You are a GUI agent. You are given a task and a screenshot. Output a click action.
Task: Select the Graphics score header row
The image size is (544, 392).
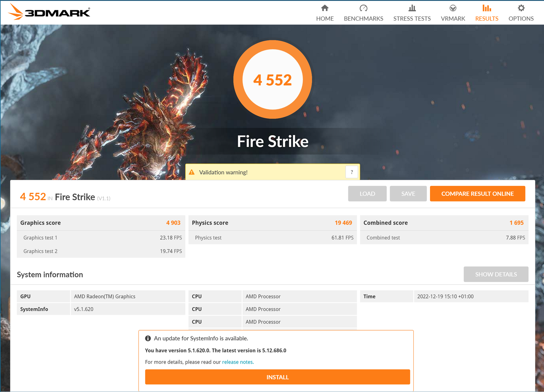coord(101,223)
